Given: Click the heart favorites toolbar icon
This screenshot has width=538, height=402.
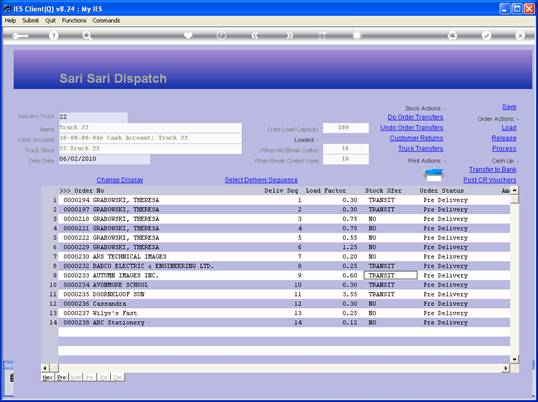Looking at the screenshot, I should tap(188, 35).
